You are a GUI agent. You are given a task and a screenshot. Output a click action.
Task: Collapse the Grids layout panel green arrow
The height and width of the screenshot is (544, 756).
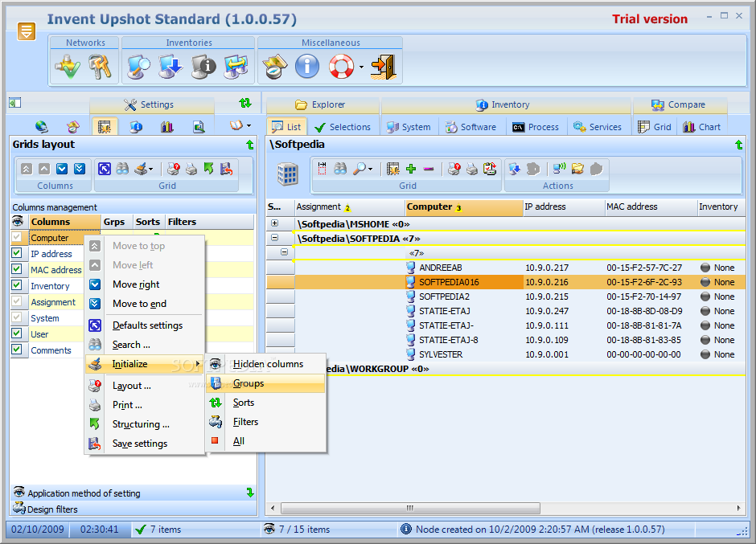click(x=250, y=144)
